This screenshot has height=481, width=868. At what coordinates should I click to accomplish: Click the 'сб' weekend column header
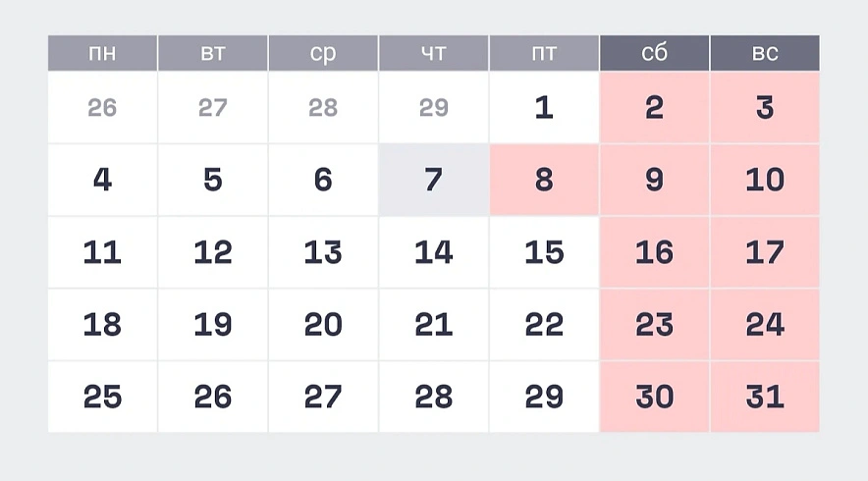coord(654,53)
